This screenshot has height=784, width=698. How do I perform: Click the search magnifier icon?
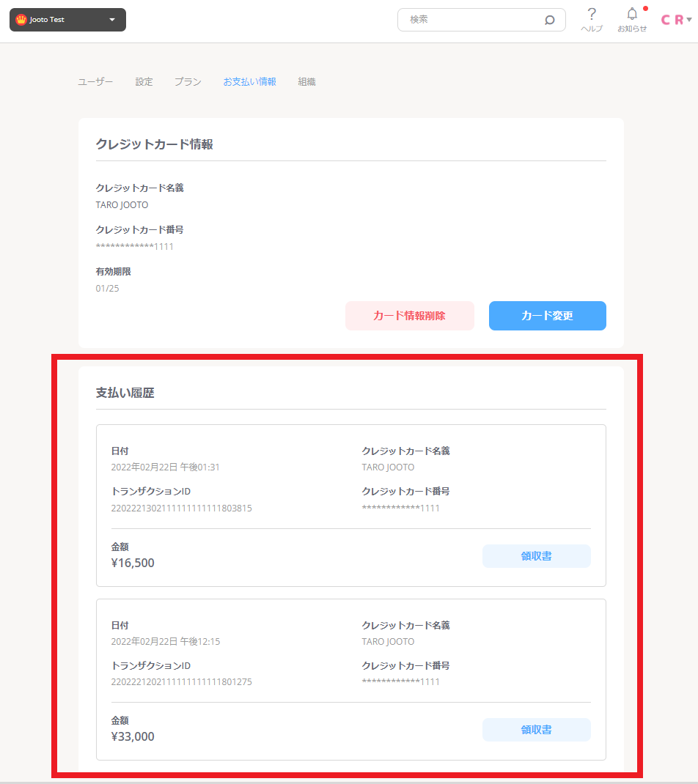pos(550,20)
